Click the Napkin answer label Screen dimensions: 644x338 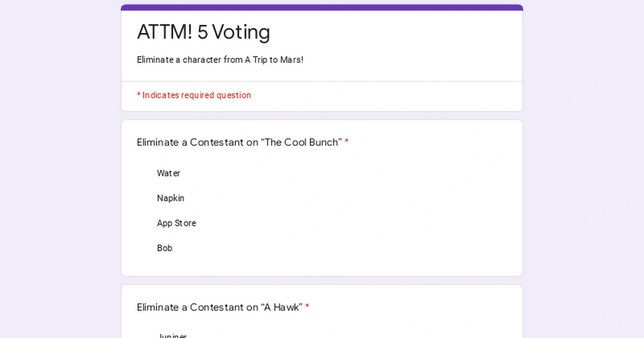(171, 198)
